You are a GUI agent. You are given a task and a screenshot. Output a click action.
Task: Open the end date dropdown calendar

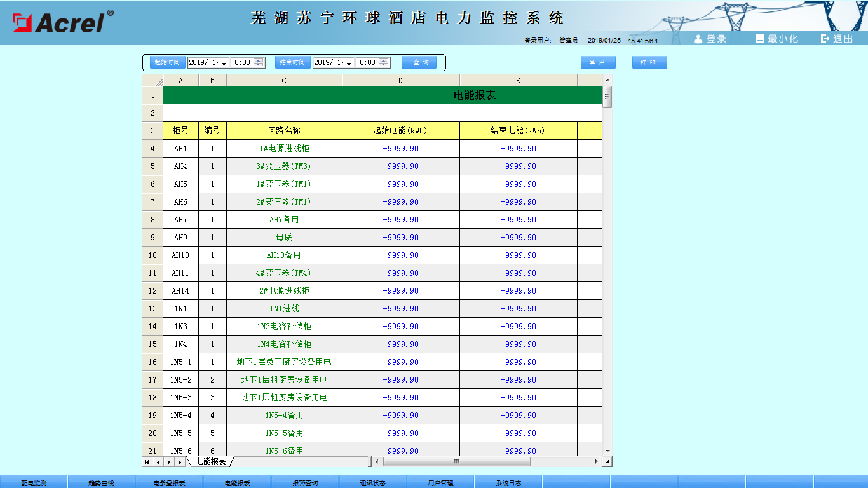(349, 63)
